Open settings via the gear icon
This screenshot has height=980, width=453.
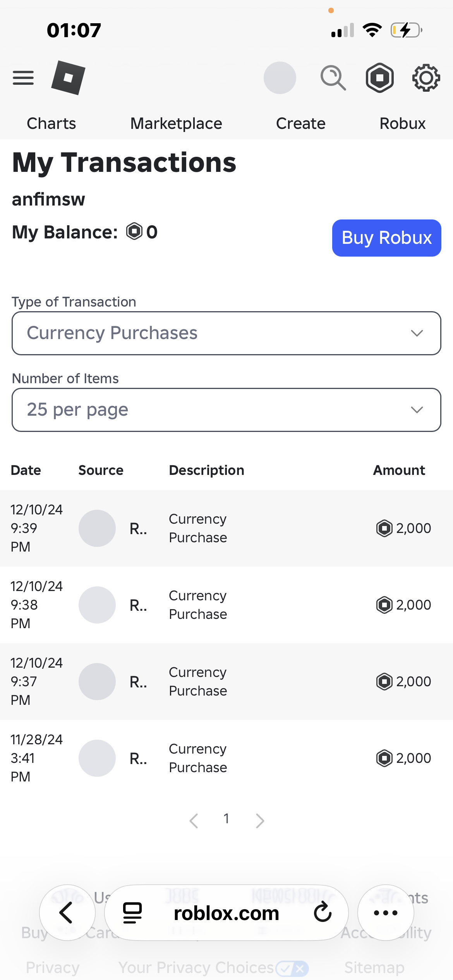coord(426,78)
